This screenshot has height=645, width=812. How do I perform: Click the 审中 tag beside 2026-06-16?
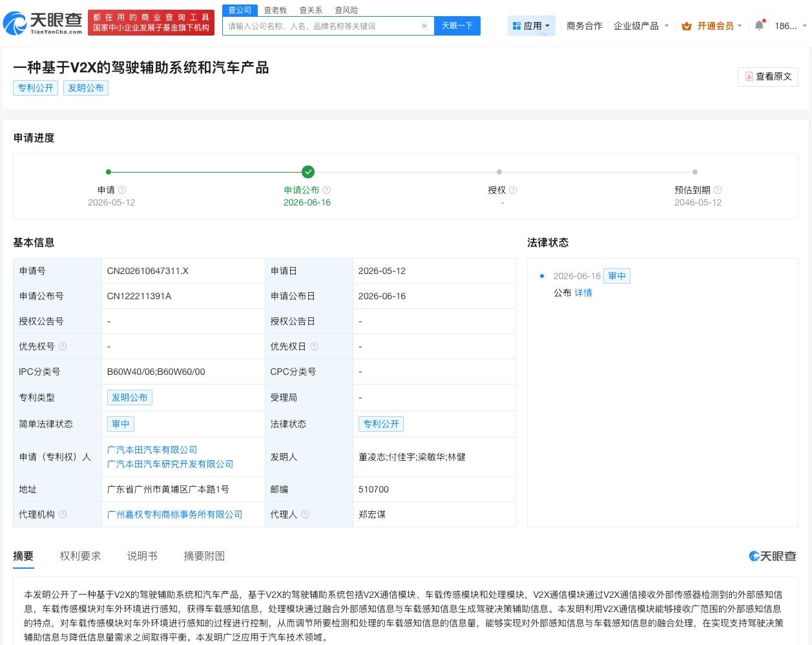click(x=617, y=276)
